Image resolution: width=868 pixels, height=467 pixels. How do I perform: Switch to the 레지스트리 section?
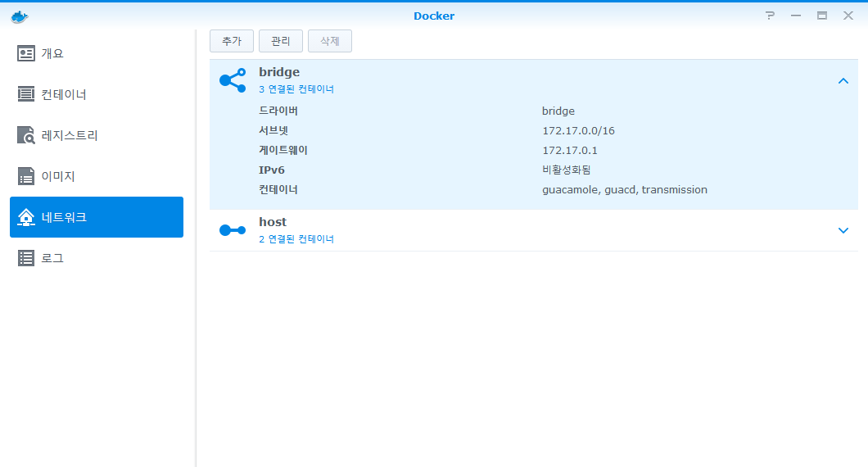point(97,135)
